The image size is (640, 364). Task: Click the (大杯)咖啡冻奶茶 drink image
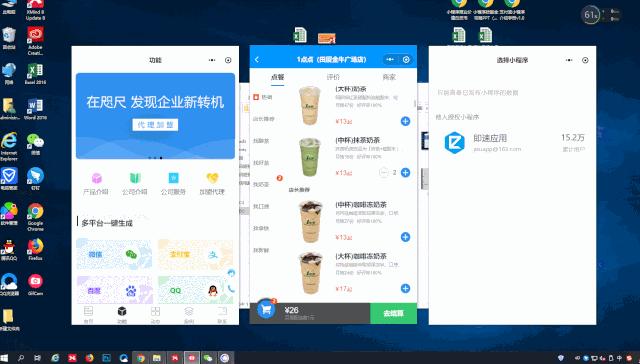tap(310, 273)
